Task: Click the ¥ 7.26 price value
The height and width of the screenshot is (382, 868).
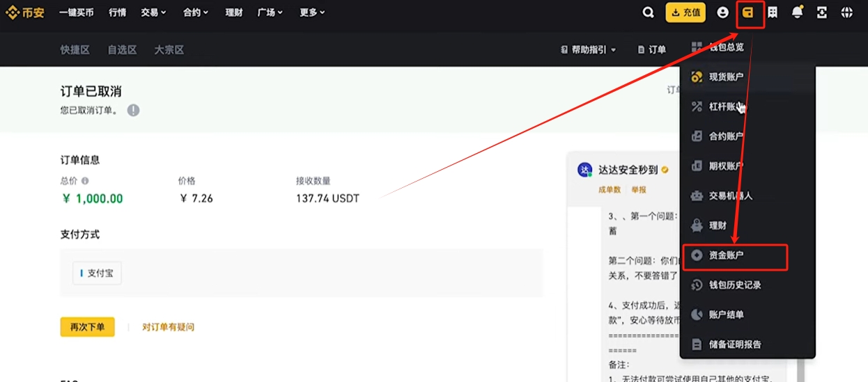Action: click(x=196, y=198)
